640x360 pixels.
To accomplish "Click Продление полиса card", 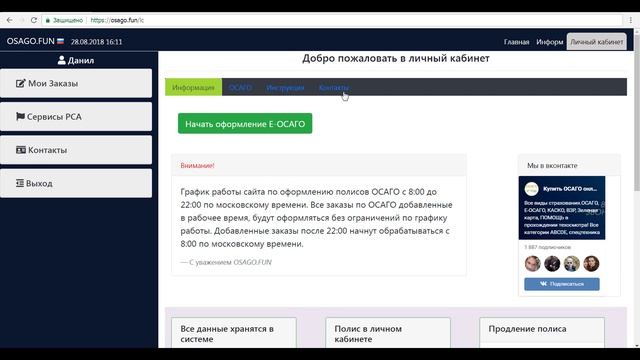I will [x=542, y=333].
